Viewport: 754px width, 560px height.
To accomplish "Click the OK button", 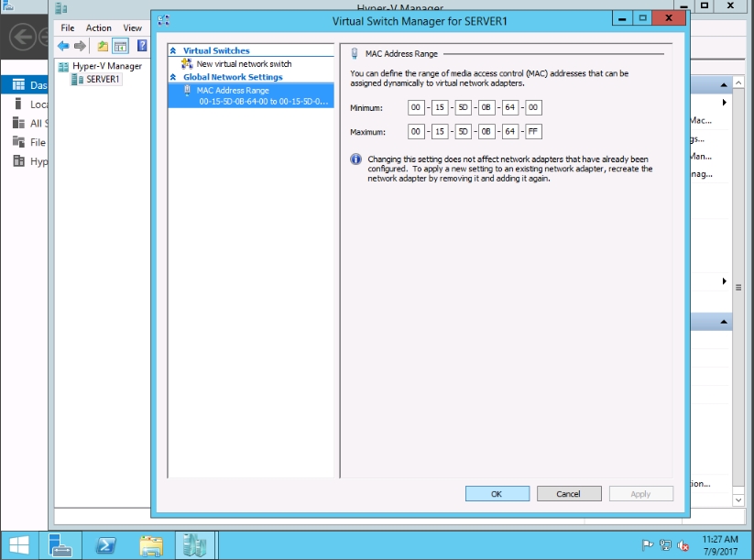I will [497, 494].
